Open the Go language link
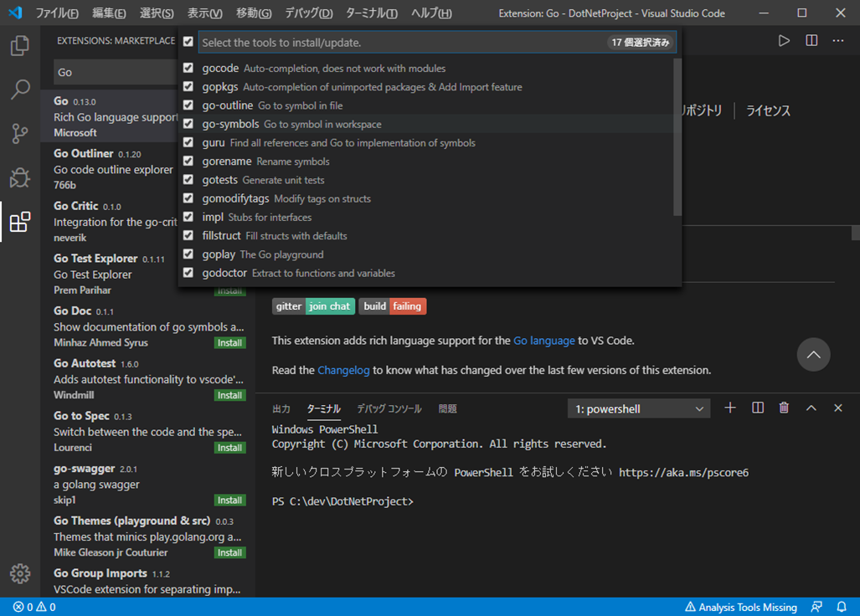860x616 pixels. (543, 341)
